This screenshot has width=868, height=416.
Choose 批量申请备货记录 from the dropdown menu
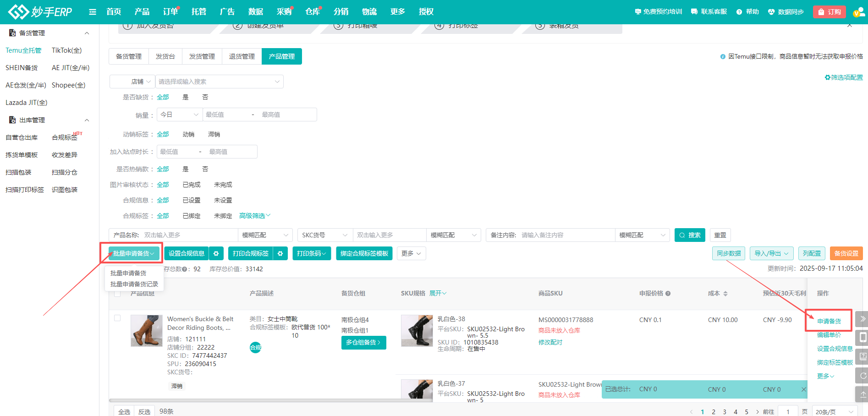pos(134,284)
